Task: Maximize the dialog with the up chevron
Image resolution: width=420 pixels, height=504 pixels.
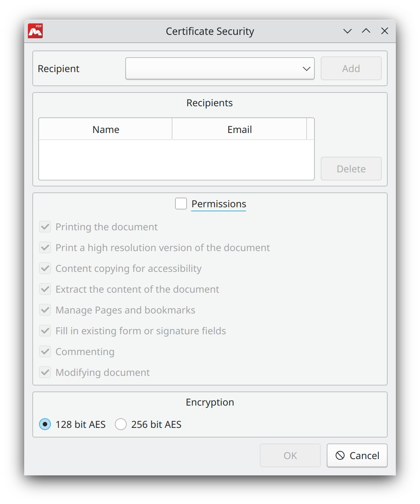Action: coord(366,31)
